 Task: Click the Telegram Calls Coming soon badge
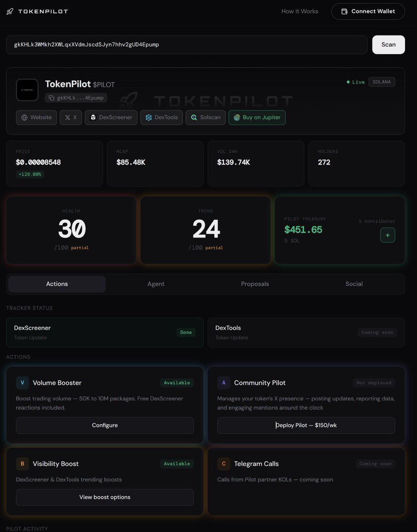pos(375,464)
